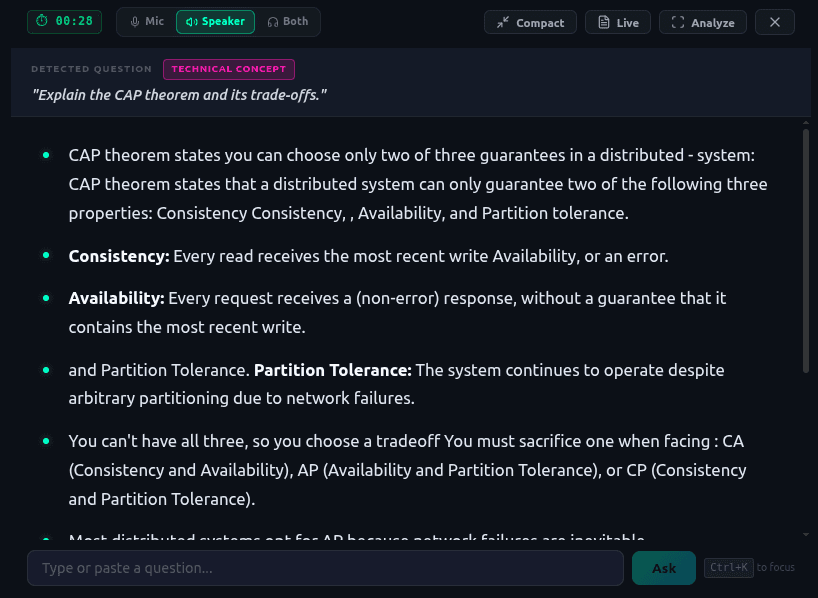Click the microphone icon
The image size is (818, 598).
tap(135, 21)
